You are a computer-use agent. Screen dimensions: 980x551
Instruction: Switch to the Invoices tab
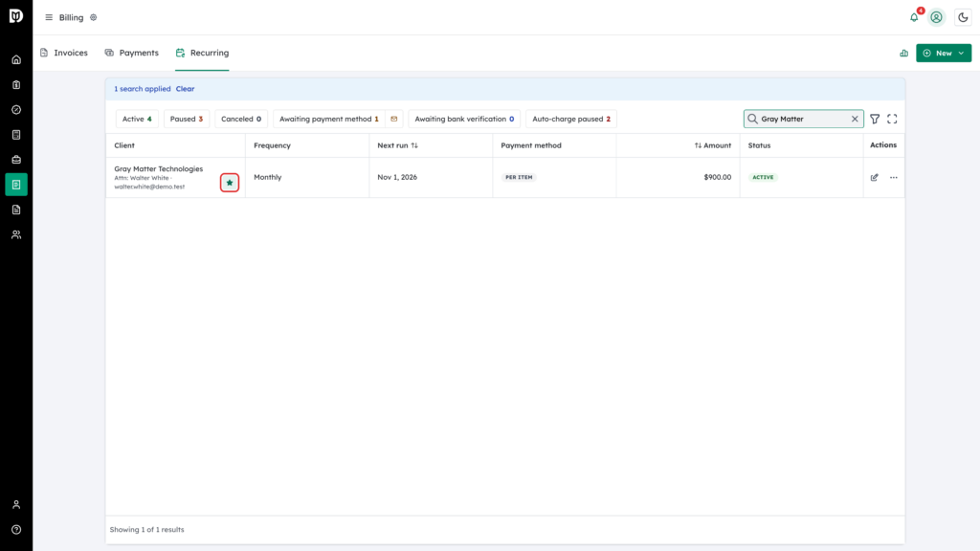coord(64,54)
